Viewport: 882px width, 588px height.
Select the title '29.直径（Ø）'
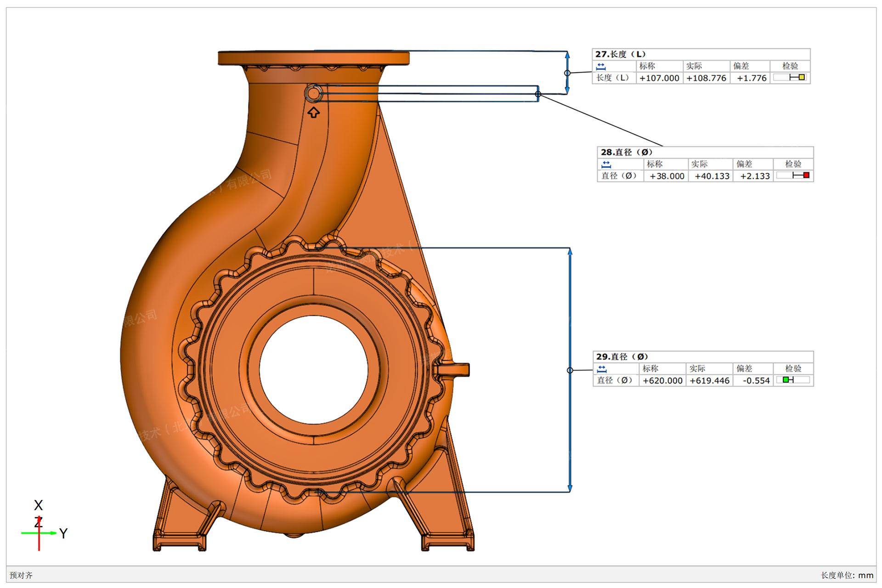622,356
